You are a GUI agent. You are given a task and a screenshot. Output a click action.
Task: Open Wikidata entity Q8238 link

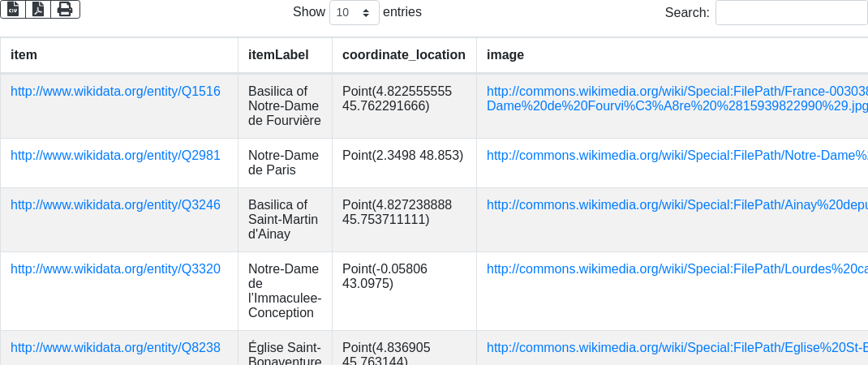click(x=115, y=348)
